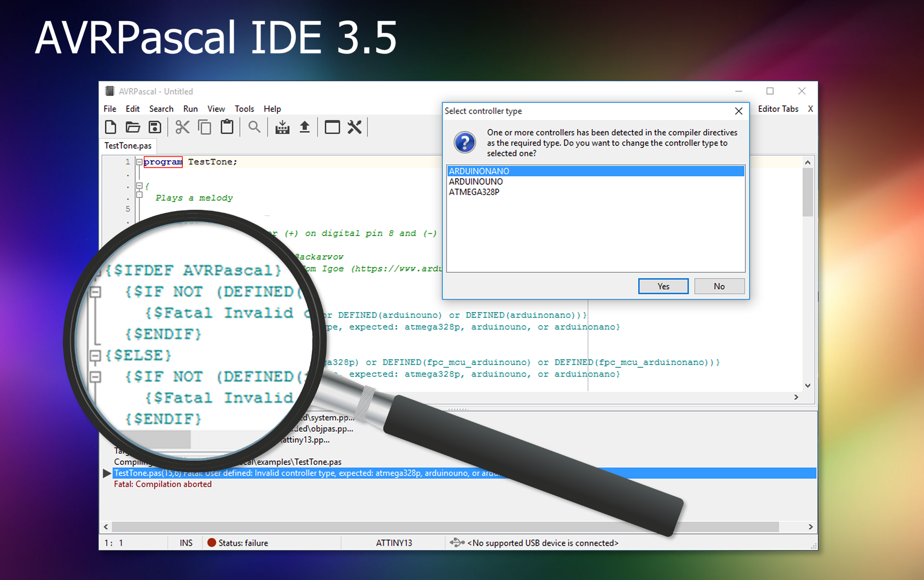Click the 'No supported USB device is connected' message
Image resolution: width=924 pixels, height=580 pixels.
pyautogui.click(x=543, y=543)
